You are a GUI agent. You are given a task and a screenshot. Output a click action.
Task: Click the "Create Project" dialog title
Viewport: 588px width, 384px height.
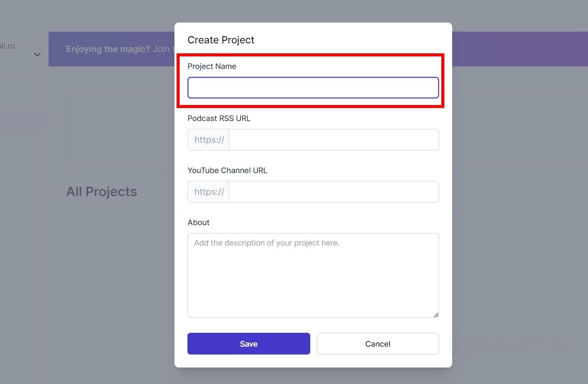(221, 40)
